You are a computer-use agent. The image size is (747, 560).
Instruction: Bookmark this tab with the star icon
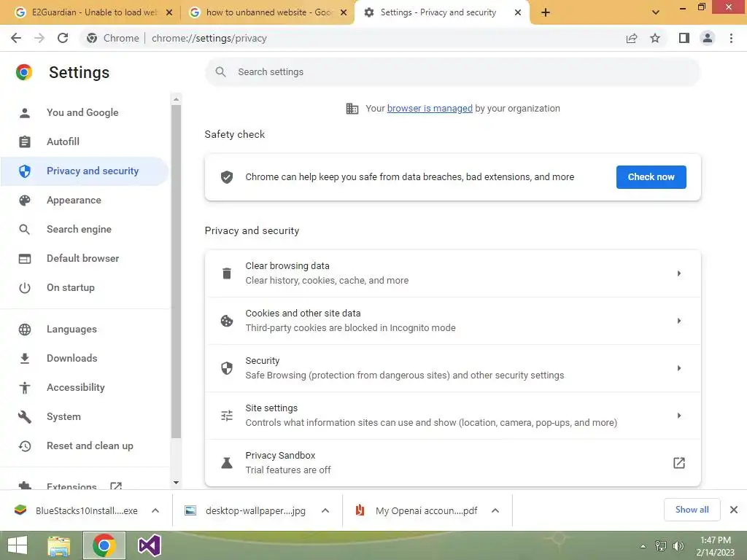tap(655, 38)
